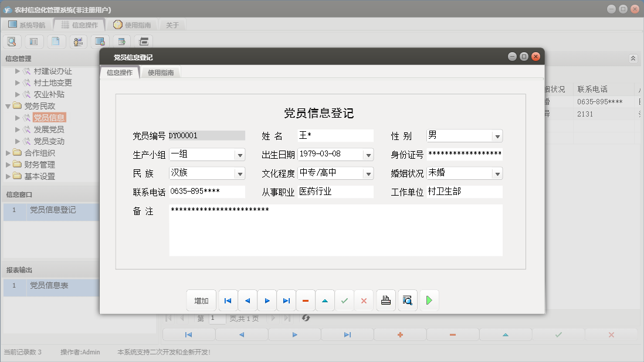Confirm changes with the green checkmark icon
This screenshot has width=644, height=362.
click(x=344, y=300)
